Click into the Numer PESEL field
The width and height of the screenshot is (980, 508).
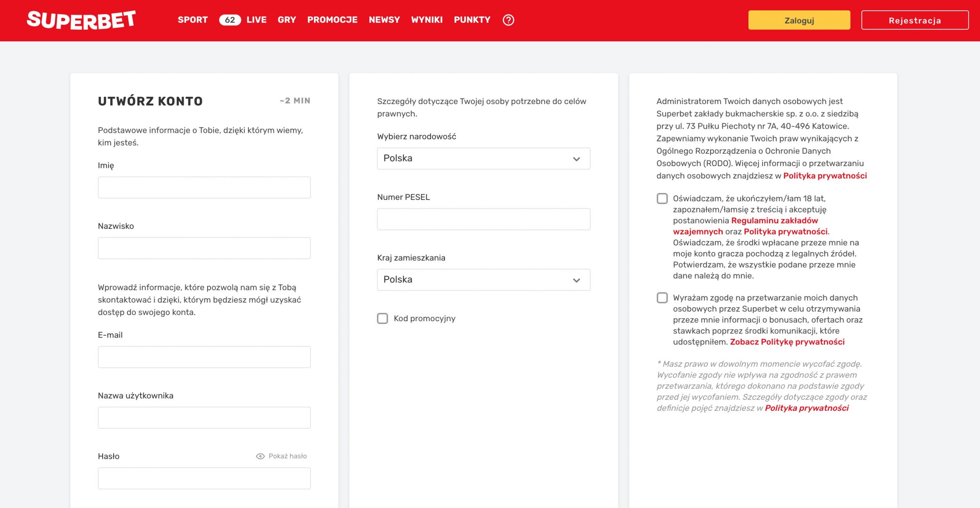coord(483,219)
